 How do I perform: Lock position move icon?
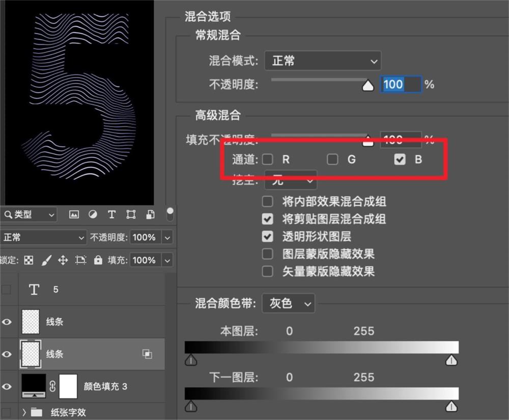63,260
